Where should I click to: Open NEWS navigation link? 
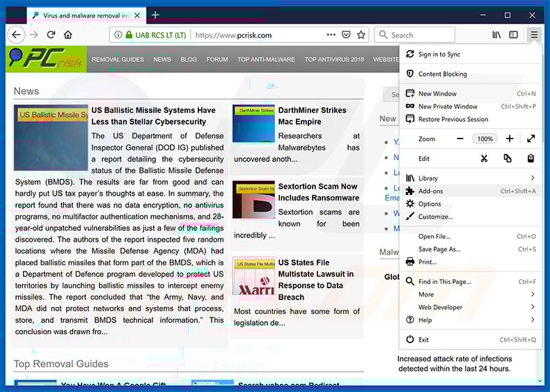[162, 59]
